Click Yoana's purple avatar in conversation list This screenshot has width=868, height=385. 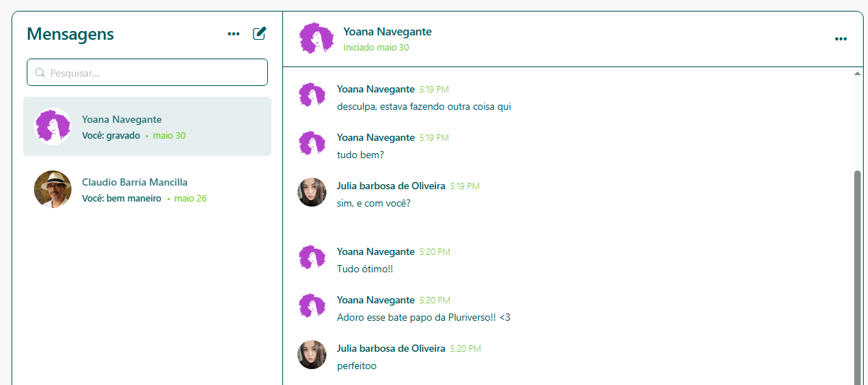point(53,127)
